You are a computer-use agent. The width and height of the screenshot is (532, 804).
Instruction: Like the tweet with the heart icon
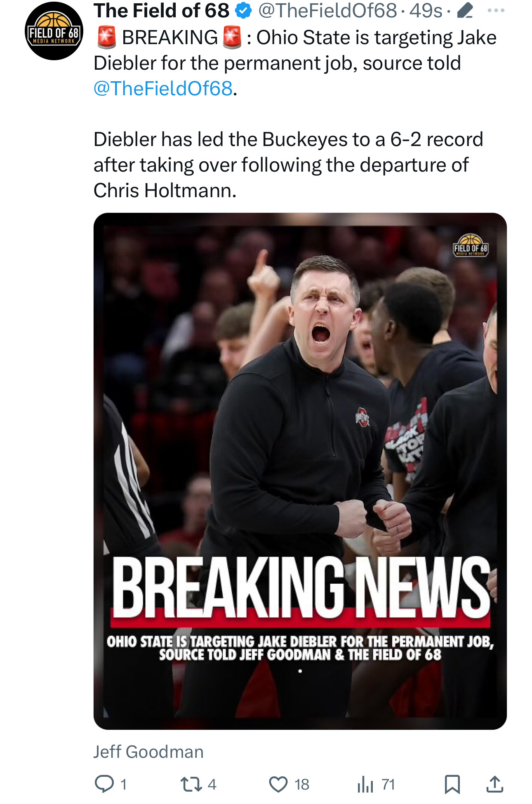278,784
